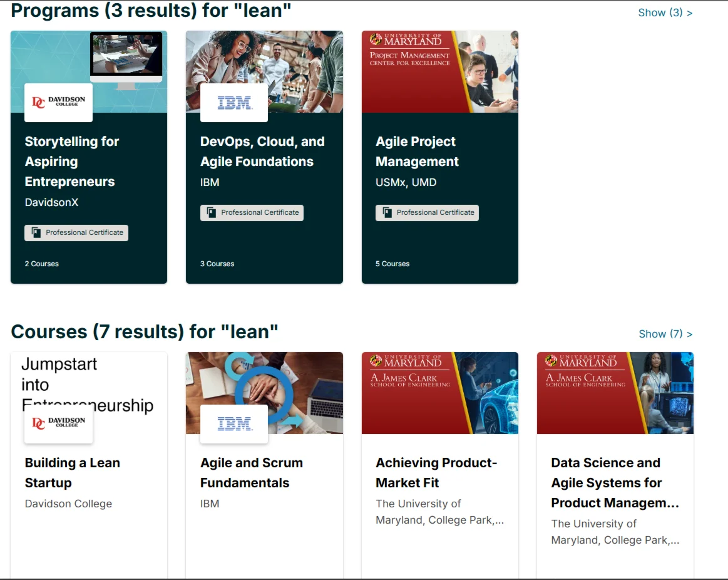
Task: Click the IBM logo on DevOps program card
Action: [x=234, y=102]
